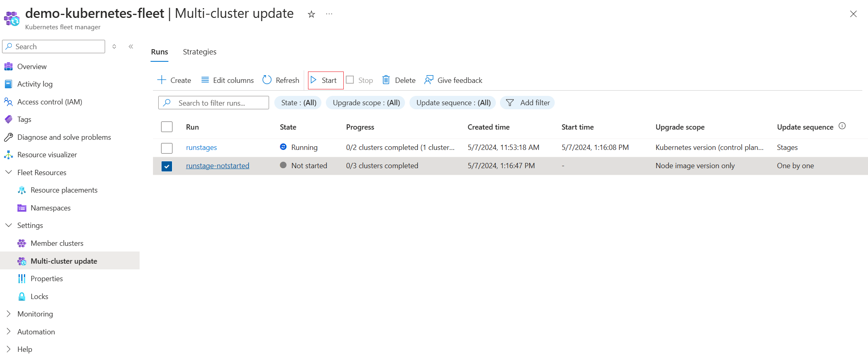Select Member clusters in Settings menu

click(57, 243)
